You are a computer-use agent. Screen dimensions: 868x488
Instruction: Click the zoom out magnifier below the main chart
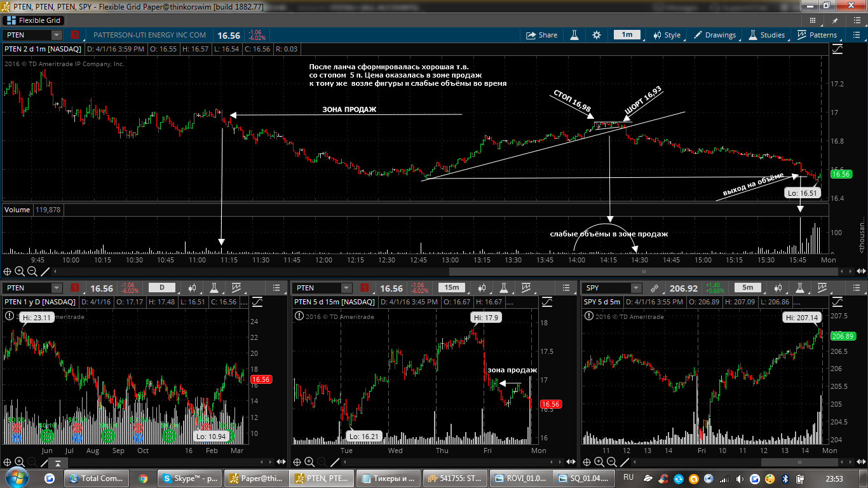click(x=32, y=271)
